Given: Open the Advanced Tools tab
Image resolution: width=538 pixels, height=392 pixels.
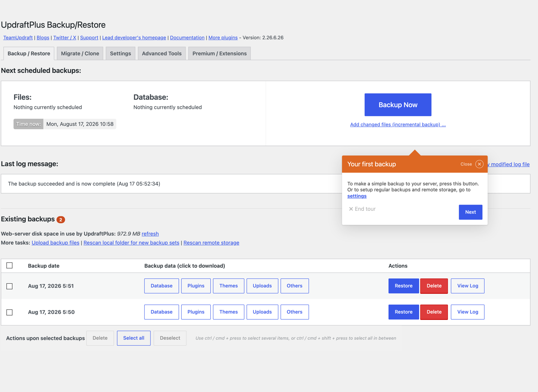Looking at the screenshot, I should (162, 53).
